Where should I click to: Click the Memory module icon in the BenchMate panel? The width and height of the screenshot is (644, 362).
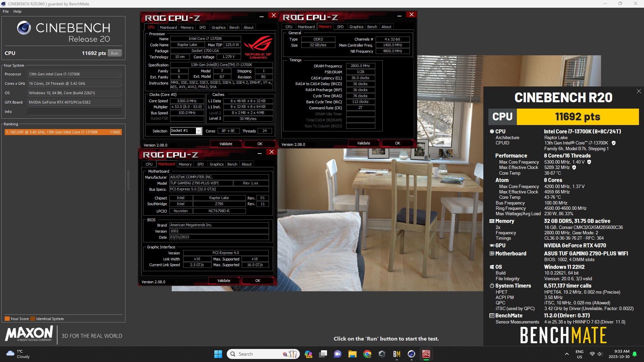[x=492, y=221]
